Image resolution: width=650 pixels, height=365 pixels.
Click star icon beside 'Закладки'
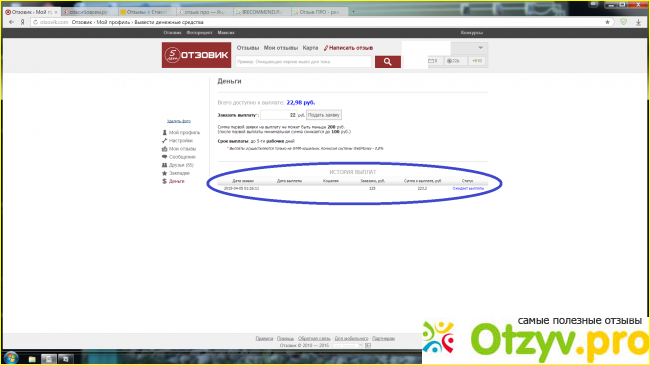[164, 173]
